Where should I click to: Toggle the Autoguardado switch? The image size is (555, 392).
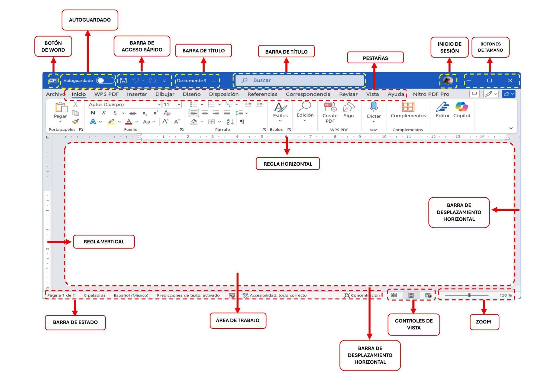tap(105, 80)
